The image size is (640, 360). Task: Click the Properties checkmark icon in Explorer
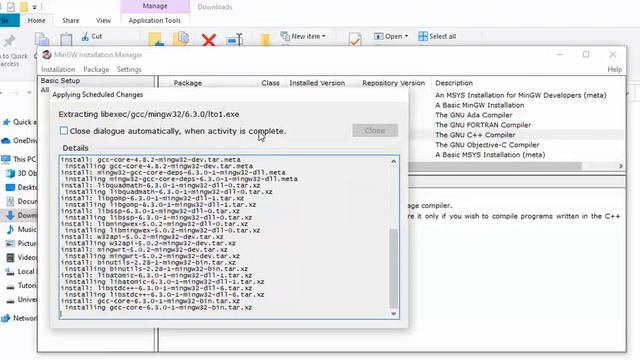355,39
